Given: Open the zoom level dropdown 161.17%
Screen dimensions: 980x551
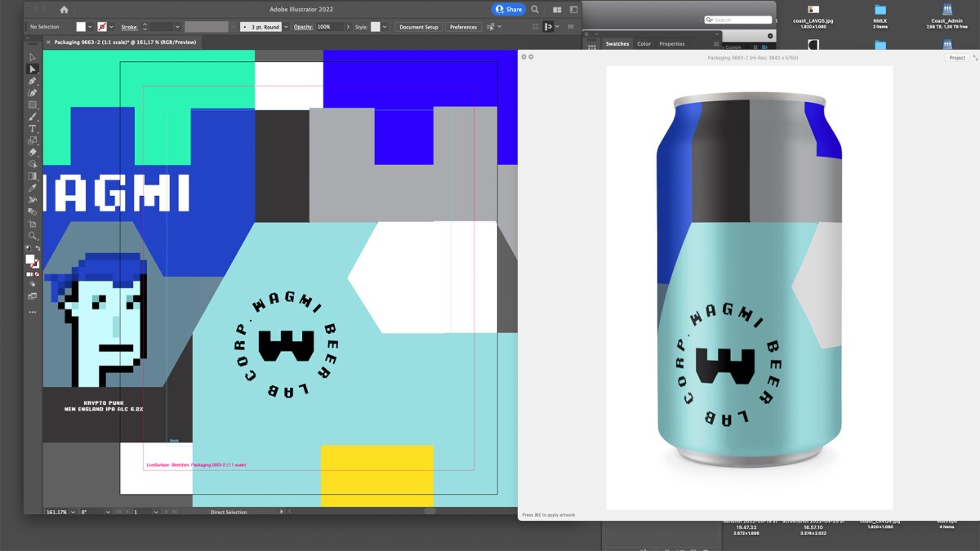Looking at the screenshot, I should [x=73, y=512].
